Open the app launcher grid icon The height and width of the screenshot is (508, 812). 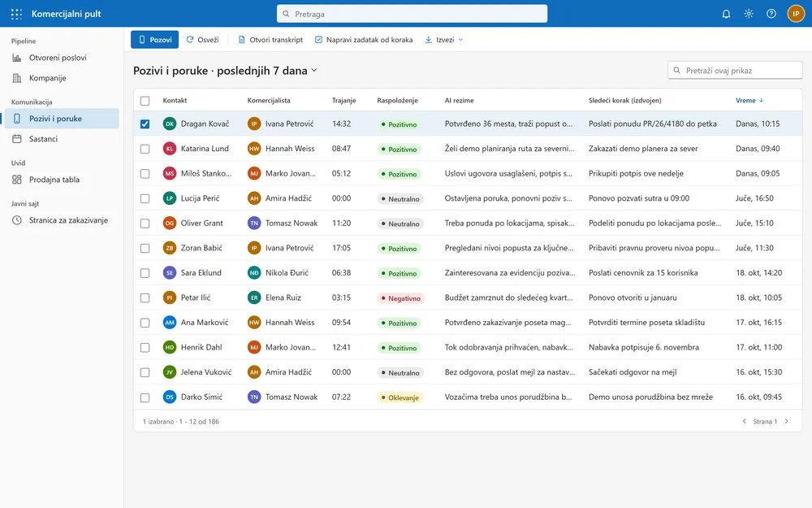pos(16,14)
